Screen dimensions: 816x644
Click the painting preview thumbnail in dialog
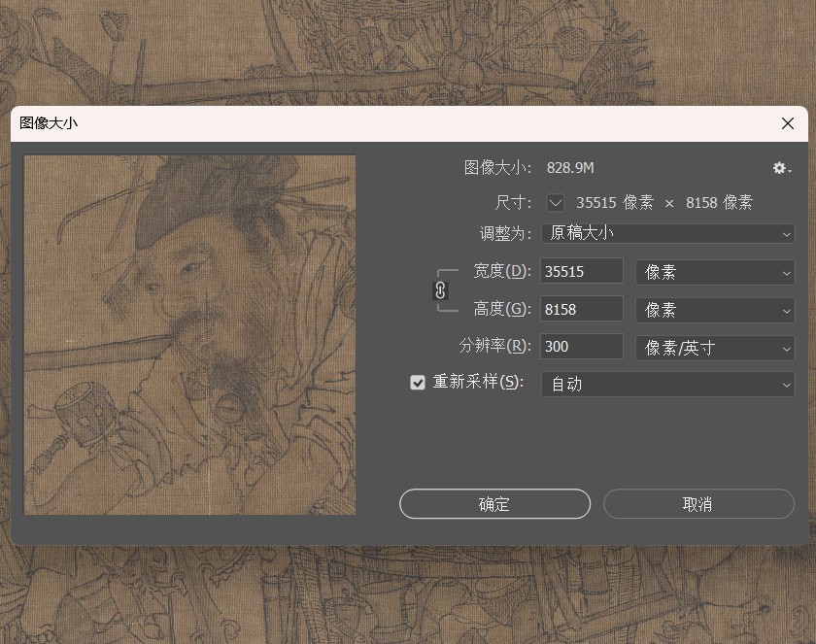click(190, 335)
